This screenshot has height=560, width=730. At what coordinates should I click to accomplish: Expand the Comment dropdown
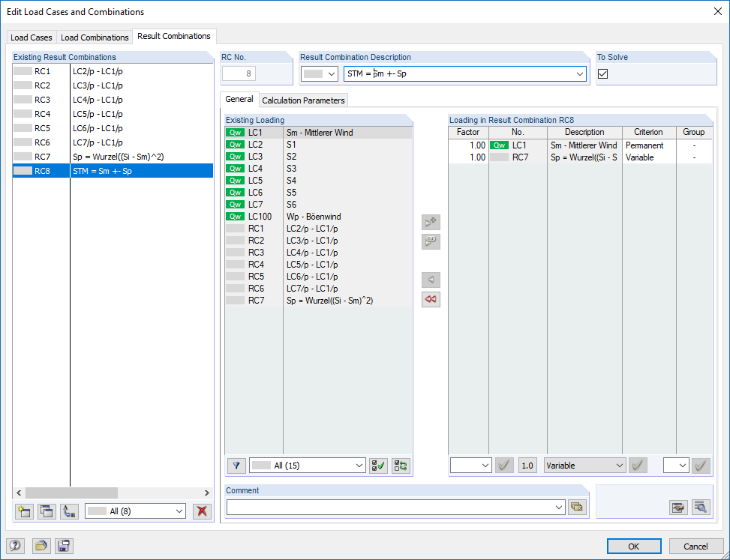(559, 508)
